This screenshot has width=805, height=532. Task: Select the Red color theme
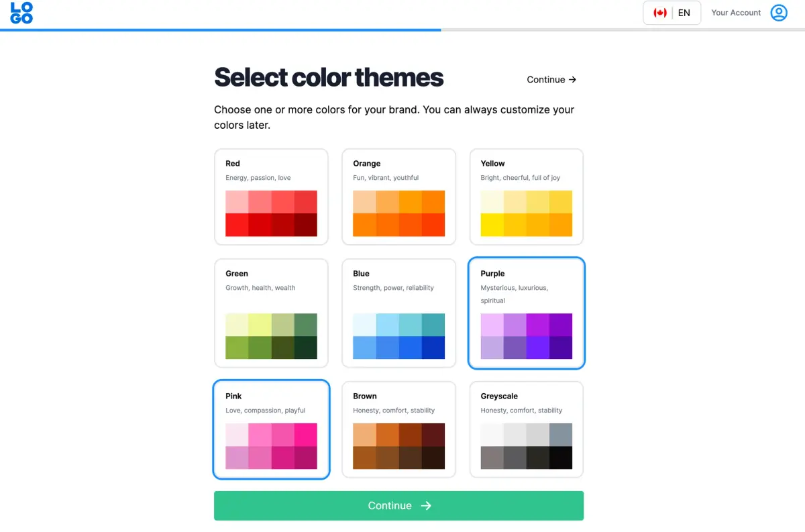click(x=271, y=197)
